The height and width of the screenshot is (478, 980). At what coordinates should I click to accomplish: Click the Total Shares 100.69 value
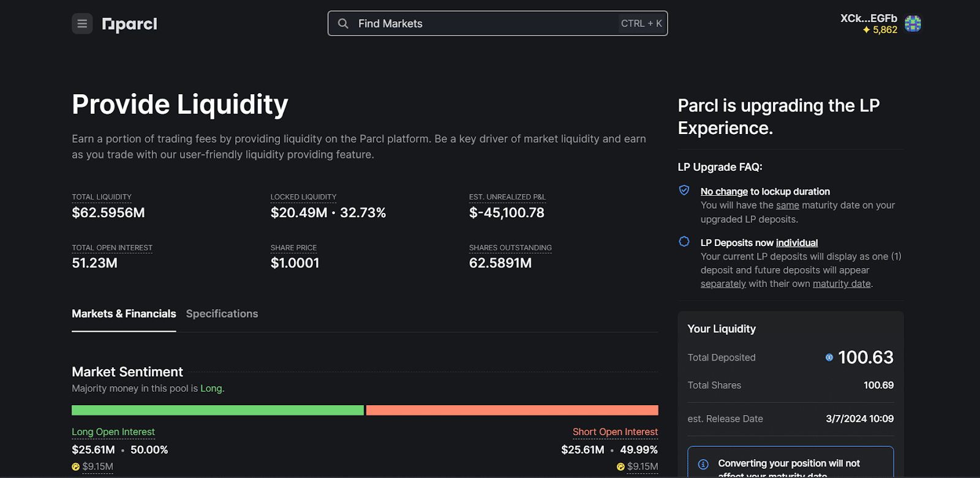point(878,385)
